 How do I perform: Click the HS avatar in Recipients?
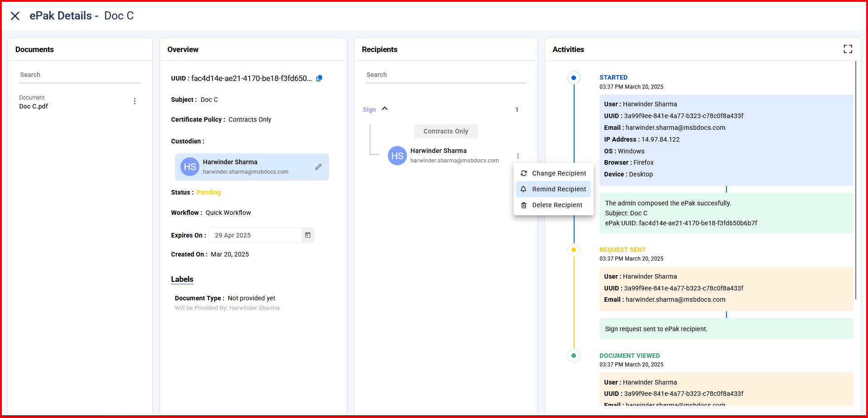397,156
